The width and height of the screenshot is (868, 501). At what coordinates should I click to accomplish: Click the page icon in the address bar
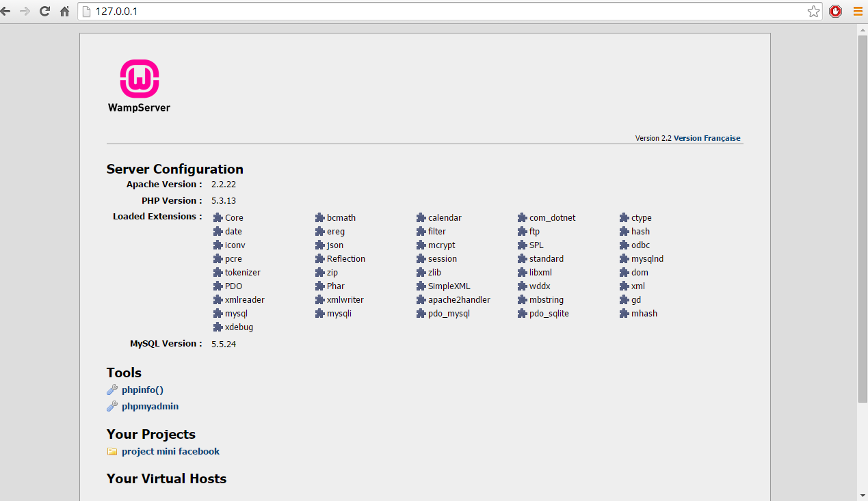pyautogui.click(x=87, y=11)
